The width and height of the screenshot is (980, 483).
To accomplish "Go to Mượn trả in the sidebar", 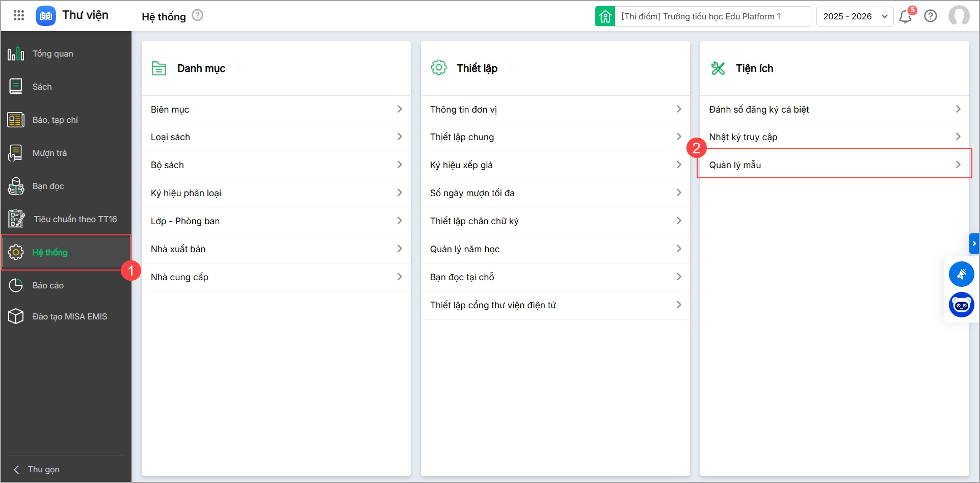I will [x=49, y=153].
